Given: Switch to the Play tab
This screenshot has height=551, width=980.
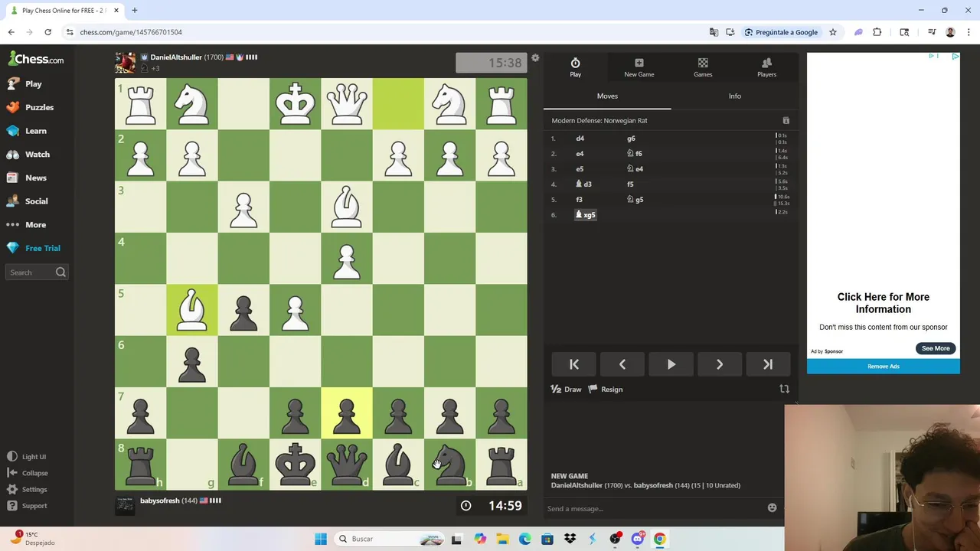Looking at the screenshot, I should tap(575, 67).
